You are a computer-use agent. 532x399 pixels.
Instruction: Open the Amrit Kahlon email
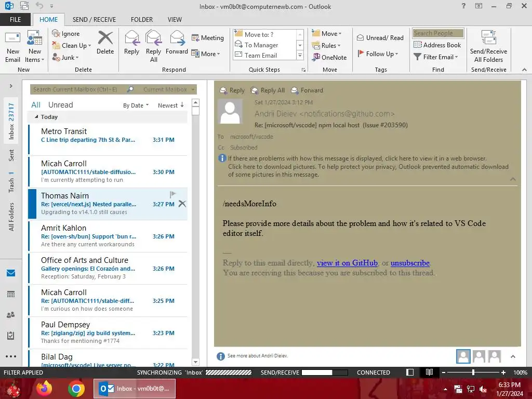pos(108,236)
